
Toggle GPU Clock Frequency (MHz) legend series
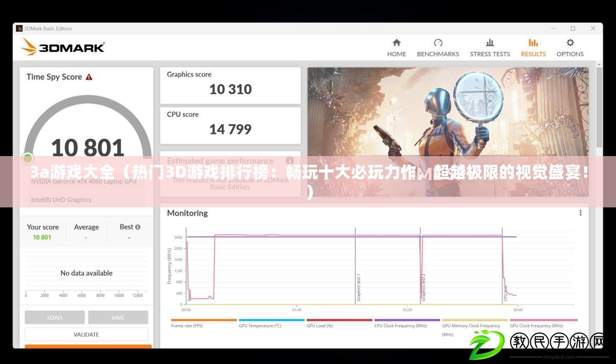(543, 324)
